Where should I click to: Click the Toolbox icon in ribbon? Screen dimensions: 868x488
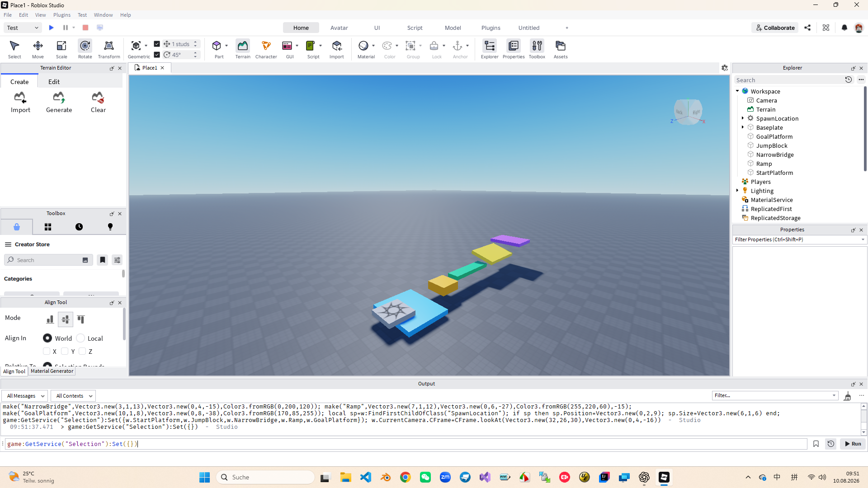pyautogui.click(x=537, y=49)
